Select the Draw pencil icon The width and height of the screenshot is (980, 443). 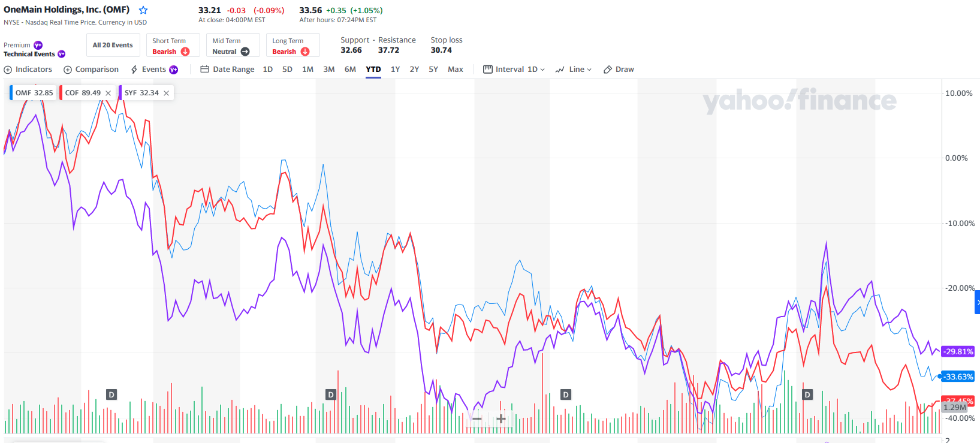(608, 70)
